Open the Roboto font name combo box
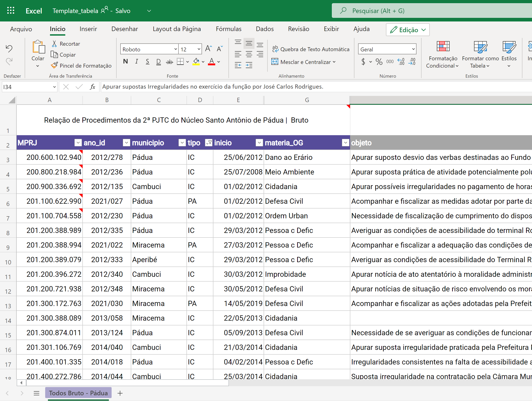 pyautogui.click(x=149, y=49)
